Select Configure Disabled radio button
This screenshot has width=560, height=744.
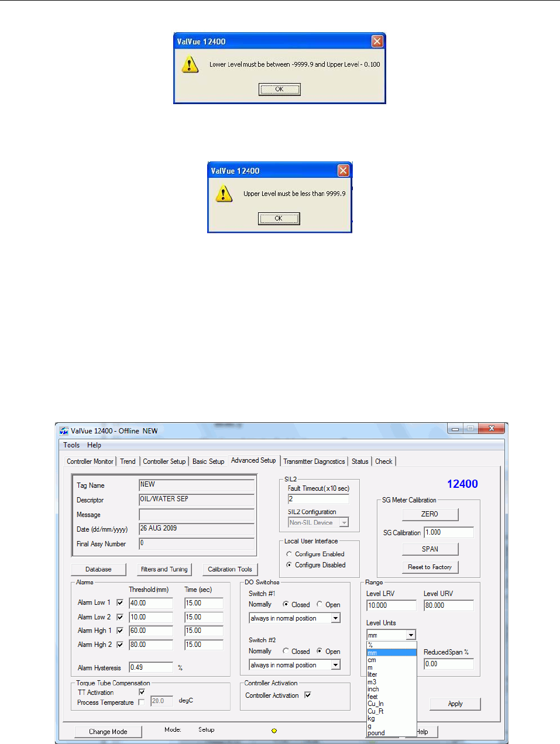click(289, 565)
